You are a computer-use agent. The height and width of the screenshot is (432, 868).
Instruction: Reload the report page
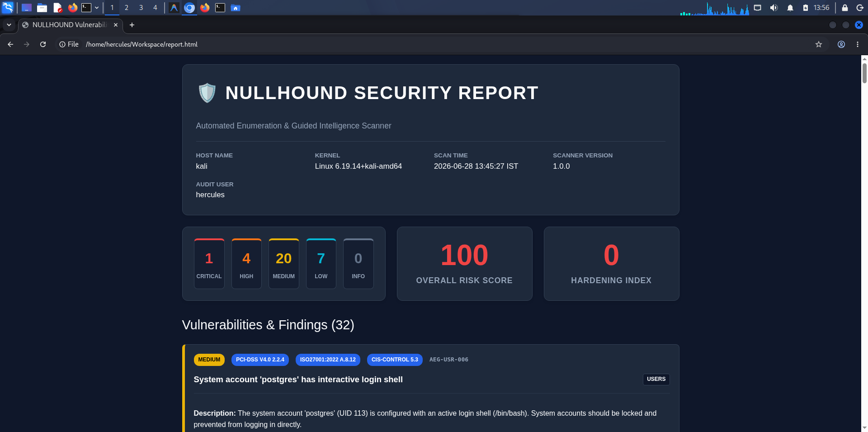click(43, 44)
